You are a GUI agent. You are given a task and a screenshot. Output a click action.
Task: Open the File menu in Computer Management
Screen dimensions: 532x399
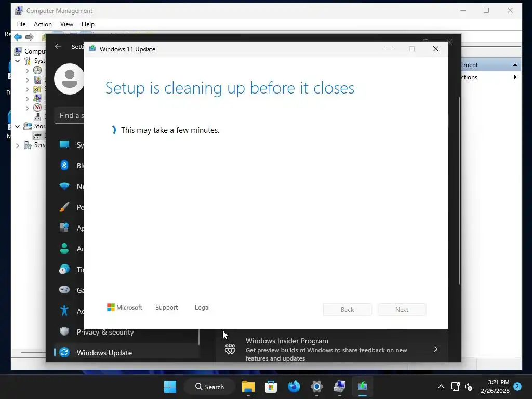pyautogui.click(x=21, y=24)
